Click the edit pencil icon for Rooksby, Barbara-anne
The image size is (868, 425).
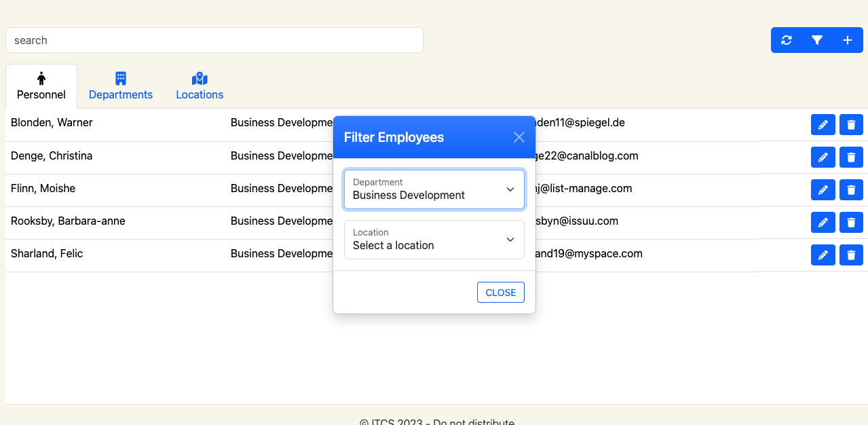[823, 222]
